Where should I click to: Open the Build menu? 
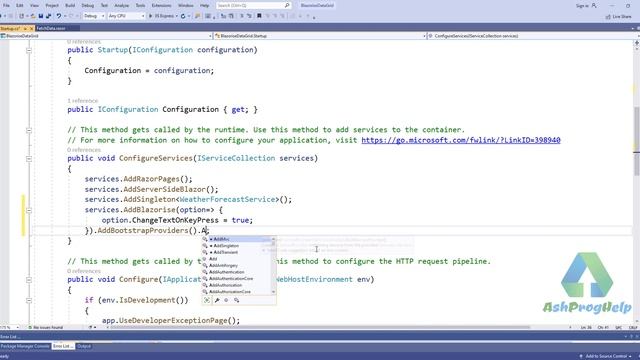pyautogui.click(x=70, y=6)
